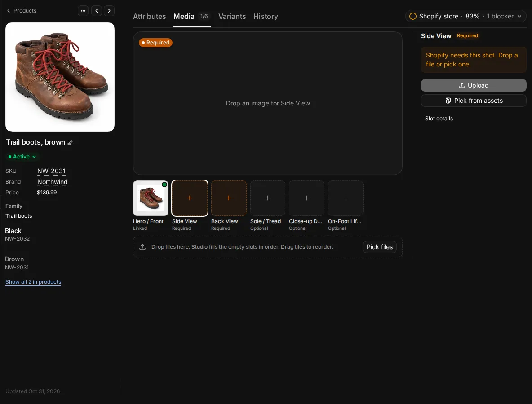Add image to On-Foot Lifestyle slot
The height and width of the screenshot is (404, 532).
click(346, 198)
